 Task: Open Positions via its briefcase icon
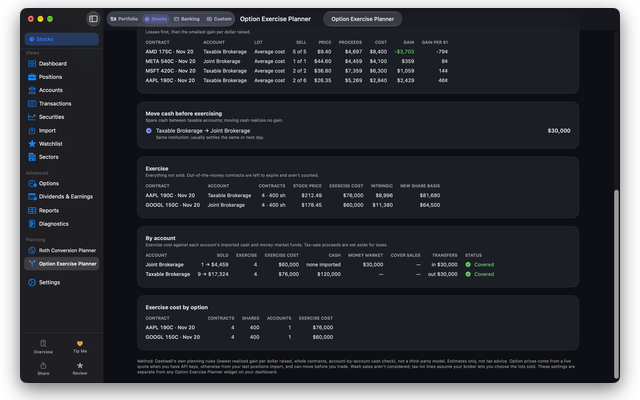32,77
